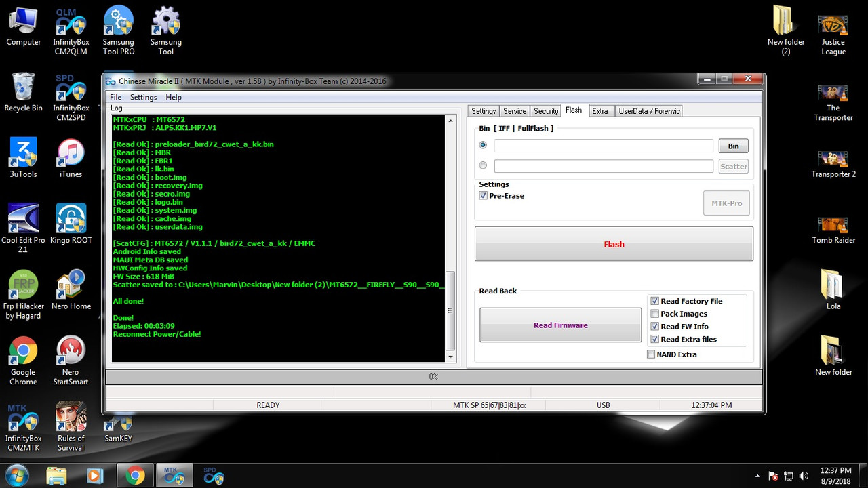Screen dimensions: 868x488
Task: Click the Read Firmware button
Action: click(560, 325)
